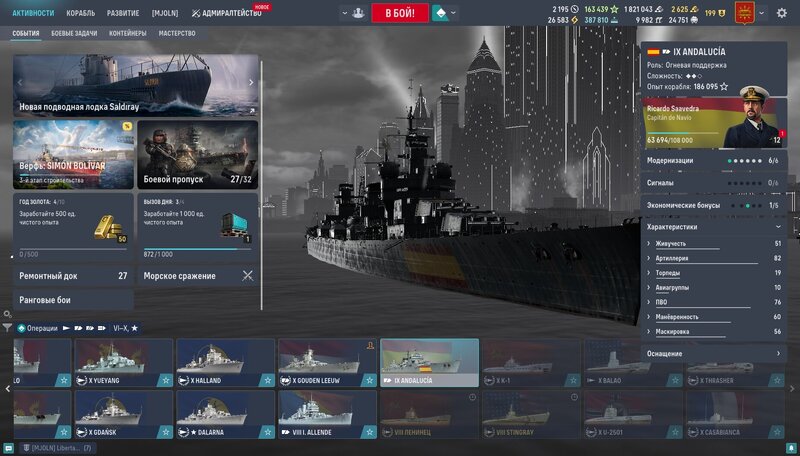Toggle favorite star on Dalarna
800x456 pixels.
[267, 431]
